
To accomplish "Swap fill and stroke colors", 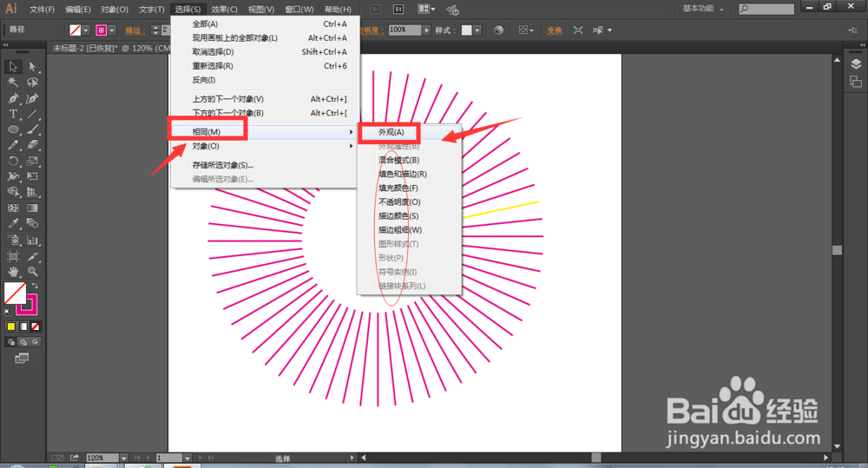I will (35, 286).
